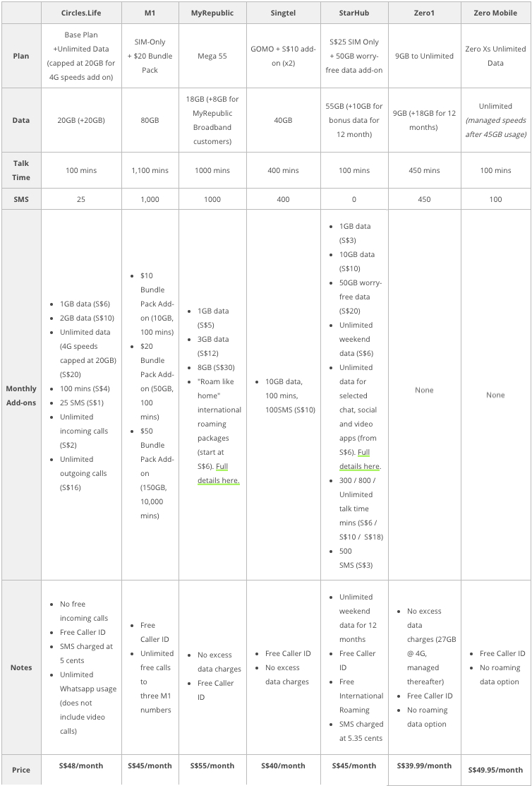The image size is (532, 786).
Task: Click the 1,100 mins talk time cell
Action: (x=150, y=170)
